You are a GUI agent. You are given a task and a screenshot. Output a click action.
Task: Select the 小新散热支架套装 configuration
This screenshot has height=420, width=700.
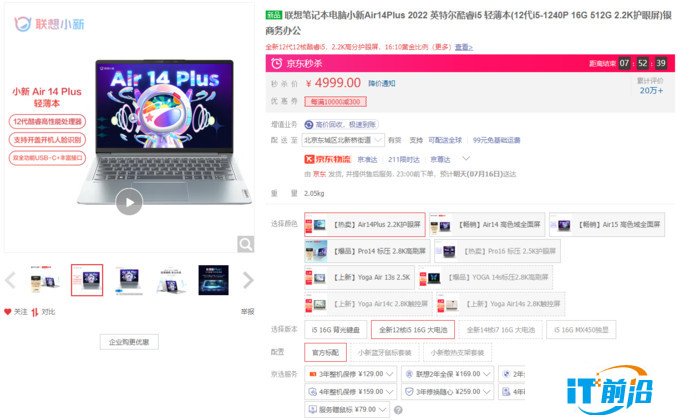458,353
